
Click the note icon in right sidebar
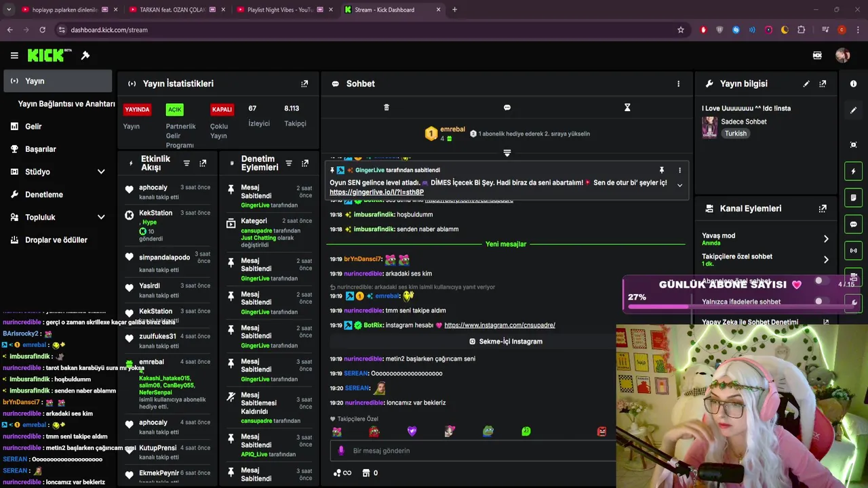(x=853, y=198)
